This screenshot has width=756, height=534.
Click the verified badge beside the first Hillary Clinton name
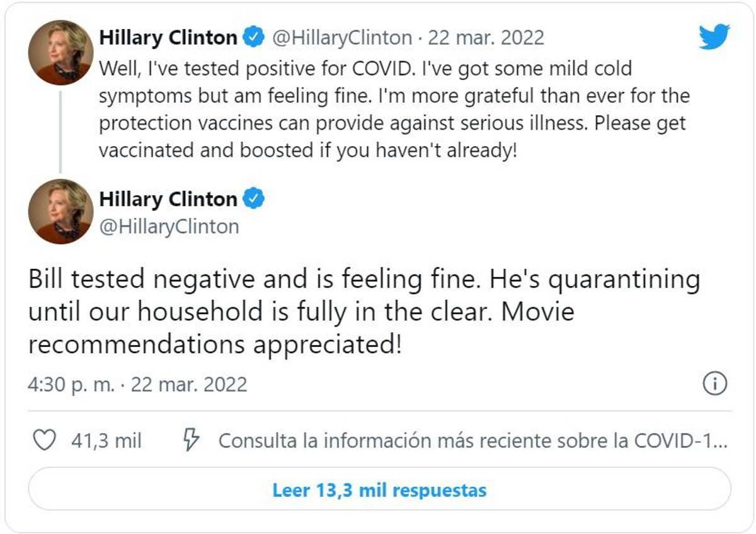click(254, 35)
